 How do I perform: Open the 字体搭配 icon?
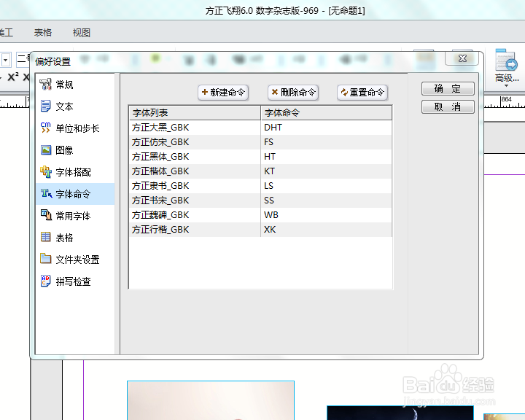45,172
